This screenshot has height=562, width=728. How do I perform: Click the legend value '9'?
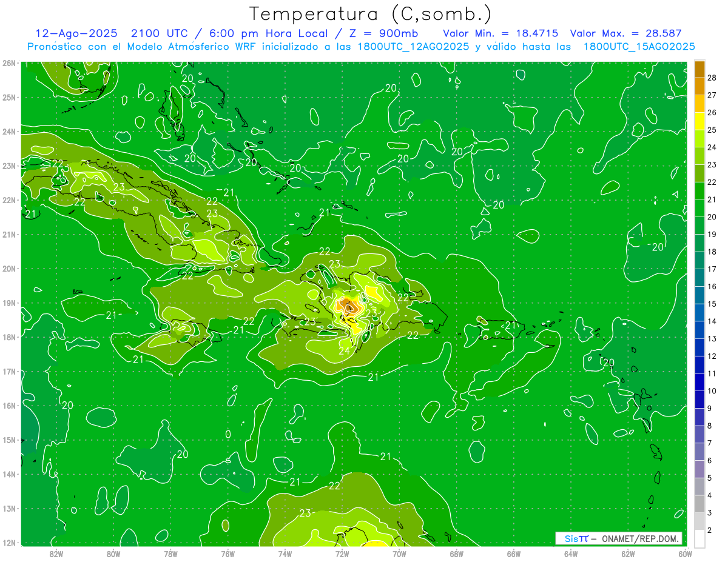pos(709,408)
